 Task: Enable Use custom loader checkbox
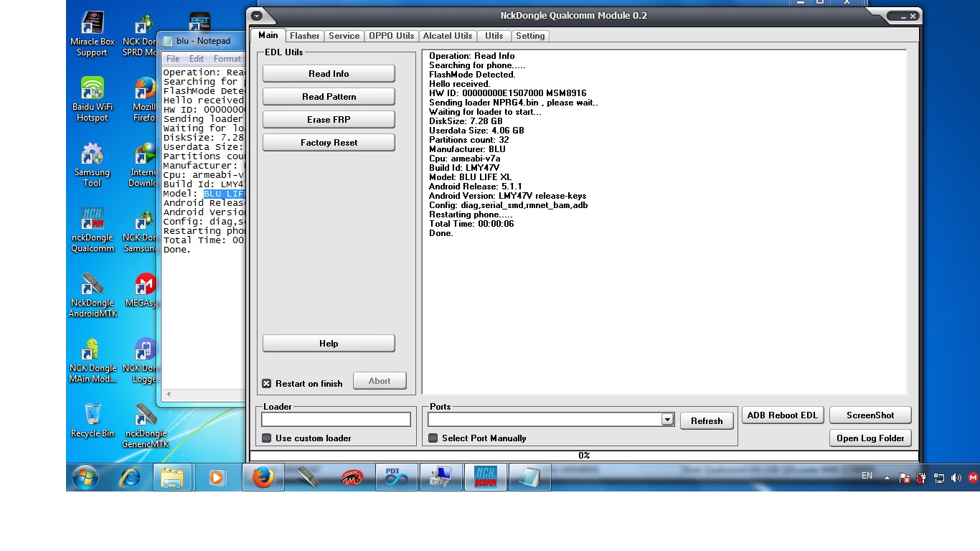(266, 438)
